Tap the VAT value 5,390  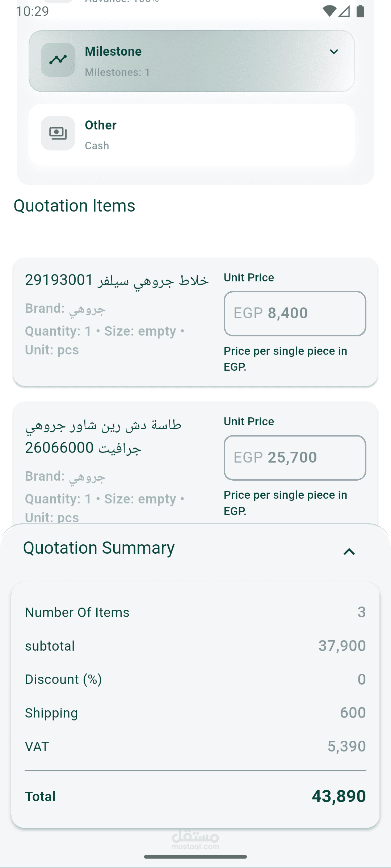(x=346, y=746)
